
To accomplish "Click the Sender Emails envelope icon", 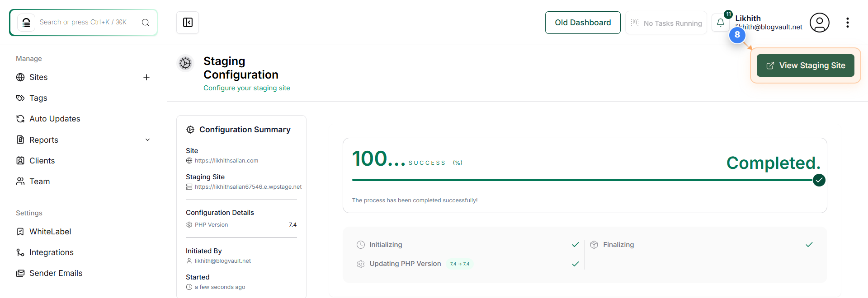I will (x=20, y=273).
